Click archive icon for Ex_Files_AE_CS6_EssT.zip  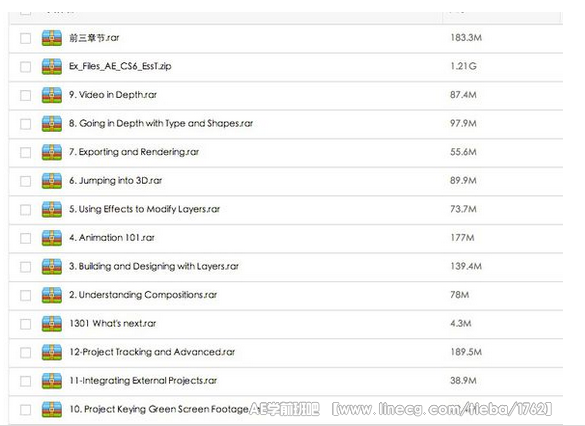point(52,66)
